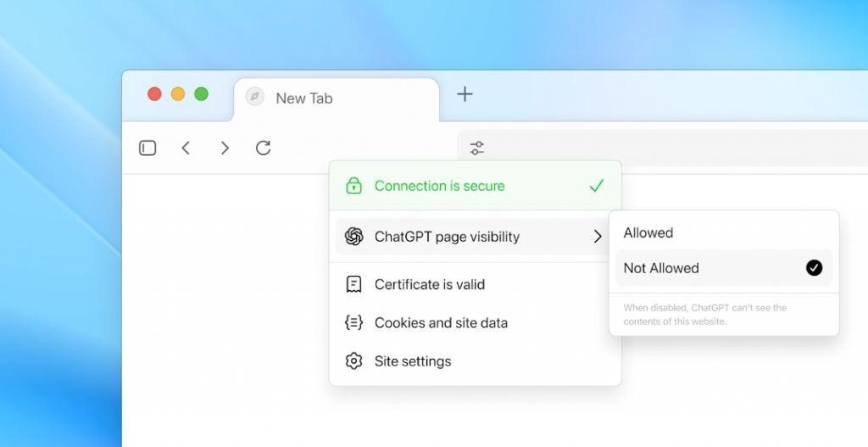Click the cookies braces icon
Screen dimensions: 868x447
tap(353, 322)
